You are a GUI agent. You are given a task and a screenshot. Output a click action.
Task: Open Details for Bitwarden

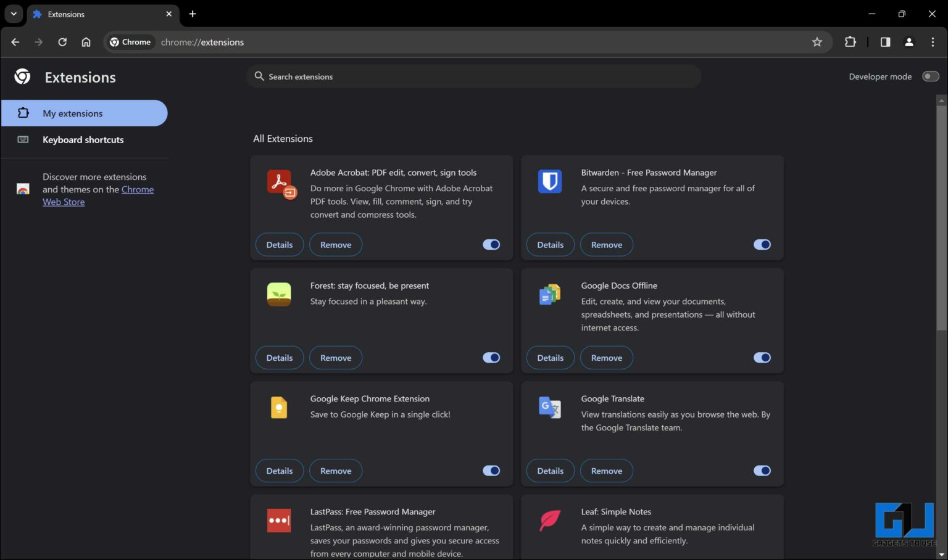550,244
